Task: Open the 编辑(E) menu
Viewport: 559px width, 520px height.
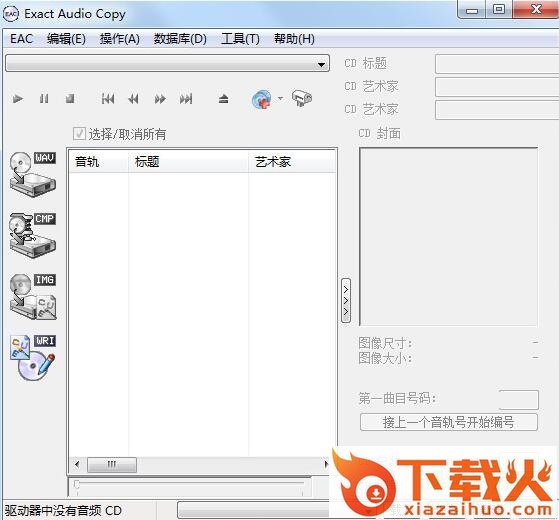Action: click(66, 38)
